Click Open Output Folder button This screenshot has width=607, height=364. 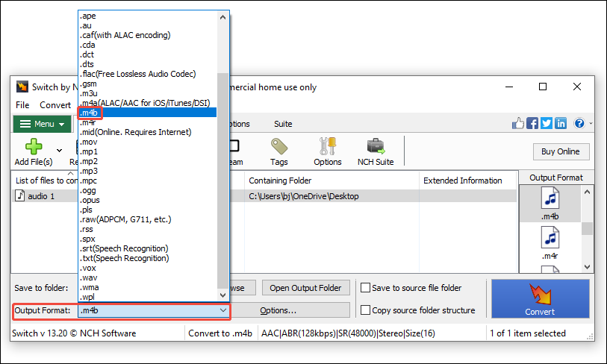tap(305, 288)
